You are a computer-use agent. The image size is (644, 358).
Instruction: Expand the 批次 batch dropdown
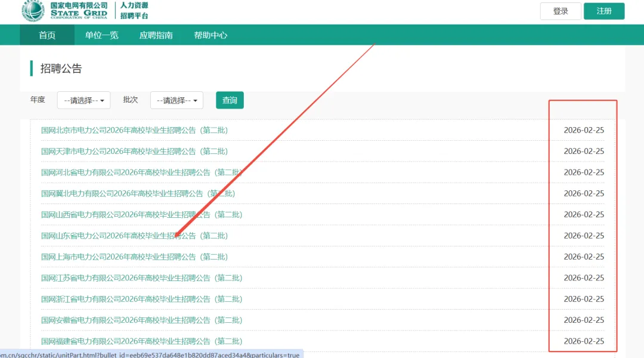[x=177, y=100]
